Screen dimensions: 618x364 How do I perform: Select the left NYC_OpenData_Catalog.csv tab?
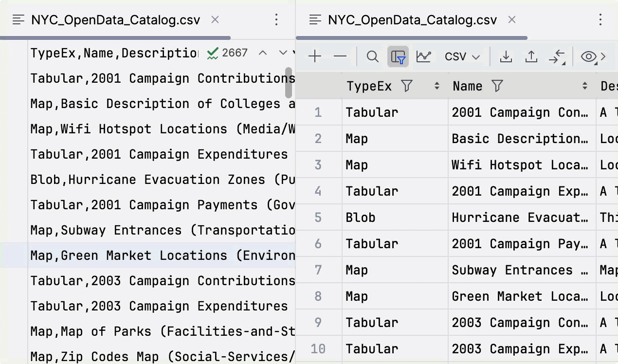pyautogui.click(x=115, y=19)
